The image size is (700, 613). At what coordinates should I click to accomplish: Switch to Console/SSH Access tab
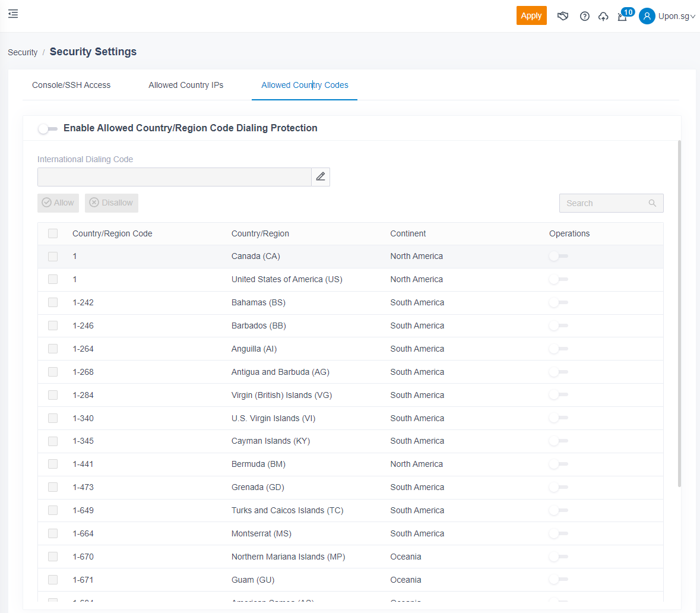(x=71, y=85)
